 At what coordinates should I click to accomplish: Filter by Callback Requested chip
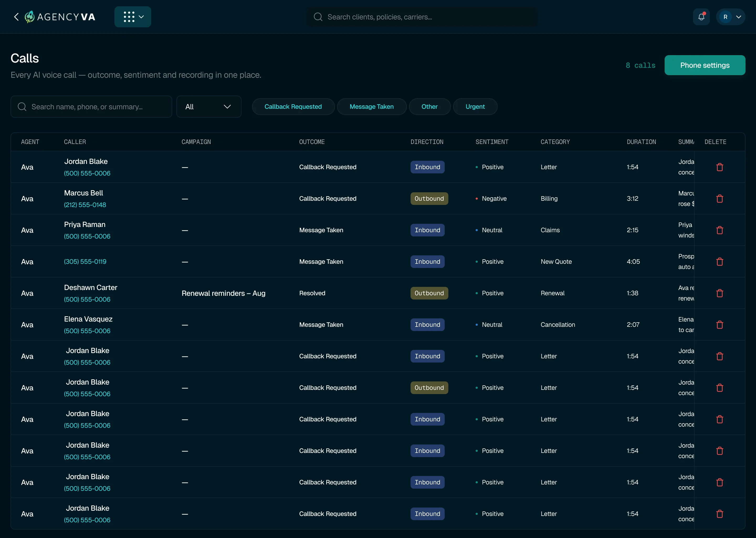click(293, 107)
